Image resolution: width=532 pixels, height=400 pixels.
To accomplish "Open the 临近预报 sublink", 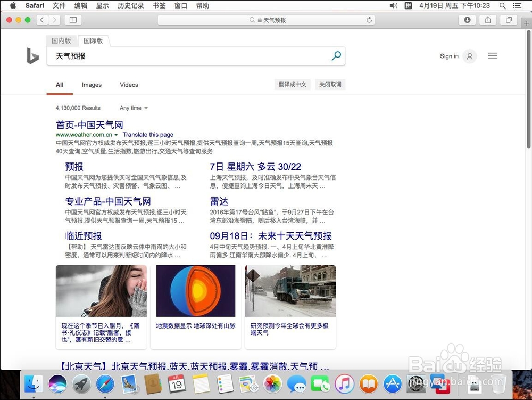I will [84, 236].
